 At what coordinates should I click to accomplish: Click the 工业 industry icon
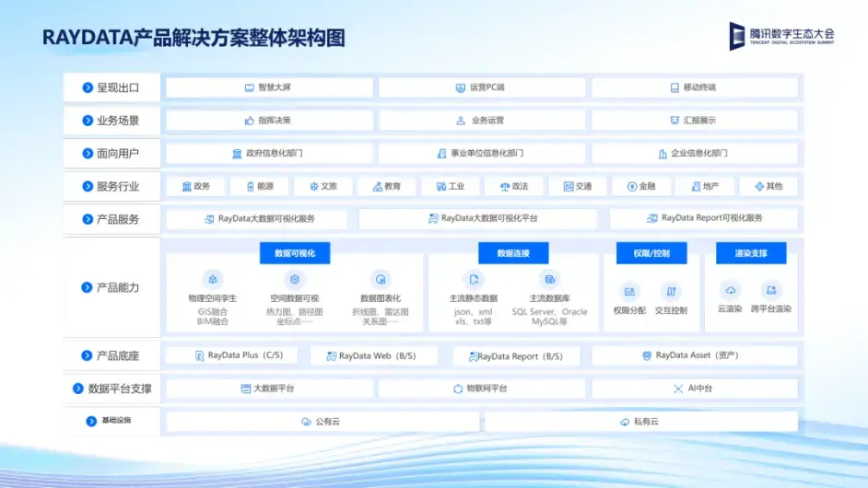[441, 187]
